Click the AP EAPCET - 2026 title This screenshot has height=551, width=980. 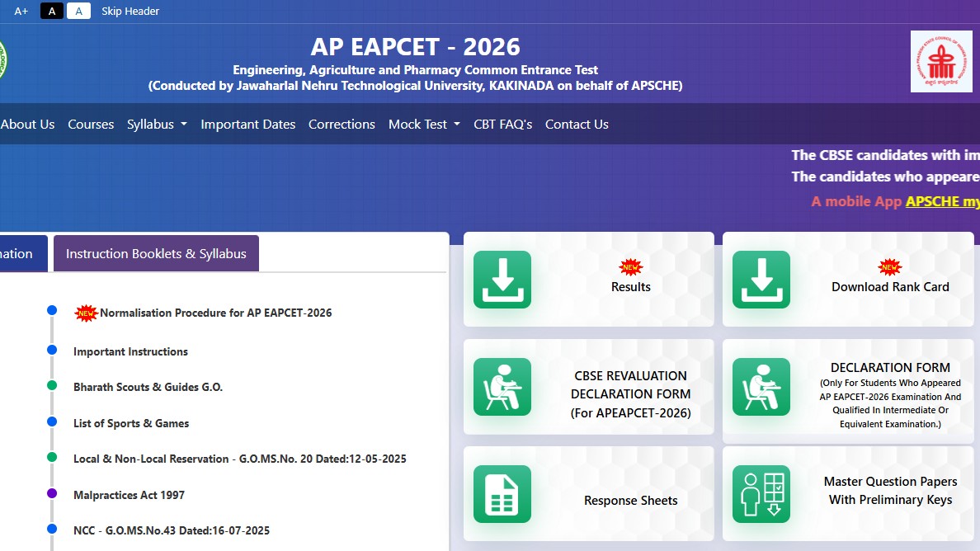pos(415,47)
